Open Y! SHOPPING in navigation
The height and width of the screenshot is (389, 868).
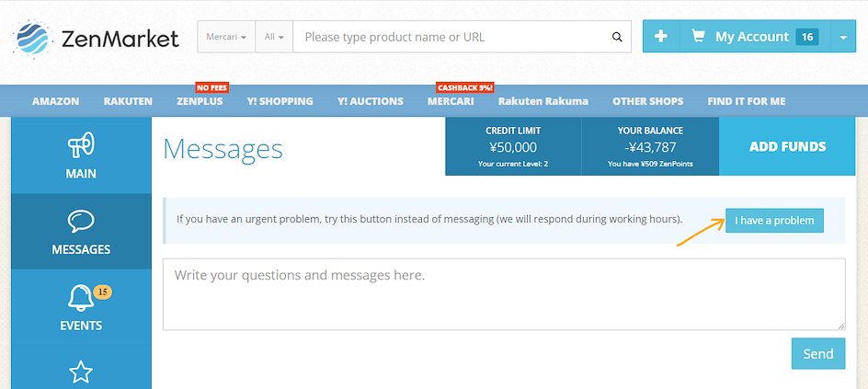pos(280,101)
